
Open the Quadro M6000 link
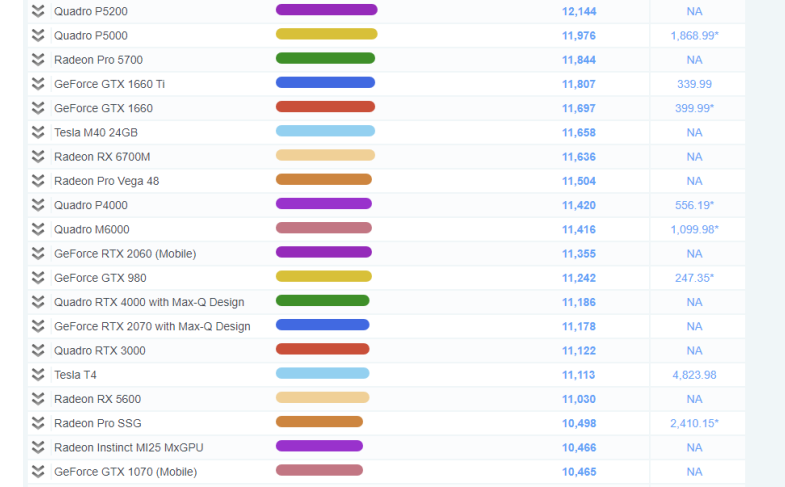(92, 230)
